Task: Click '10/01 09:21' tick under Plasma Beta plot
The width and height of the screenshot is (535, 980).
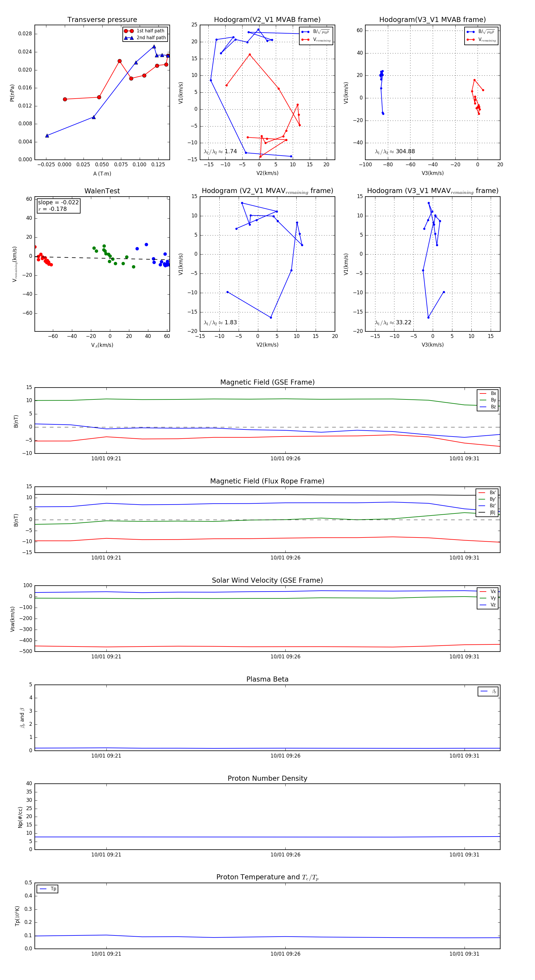Action: (x=106, y=756)
